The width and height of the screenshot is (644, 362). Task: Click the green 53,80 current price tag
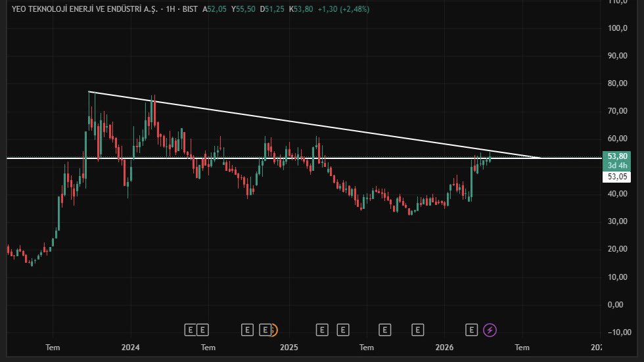(x=617, y=156)
